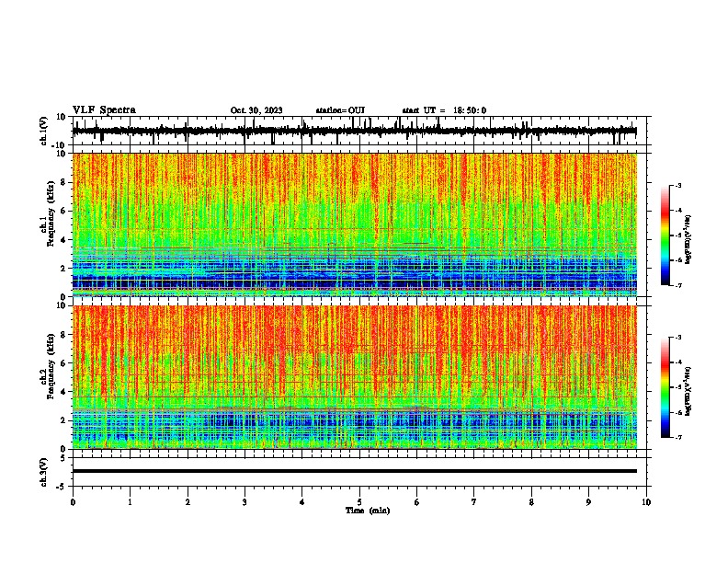Screen dimensions: 728x563
Task: Click time axis tick label '3'
Action: click(x=245, y=502)
